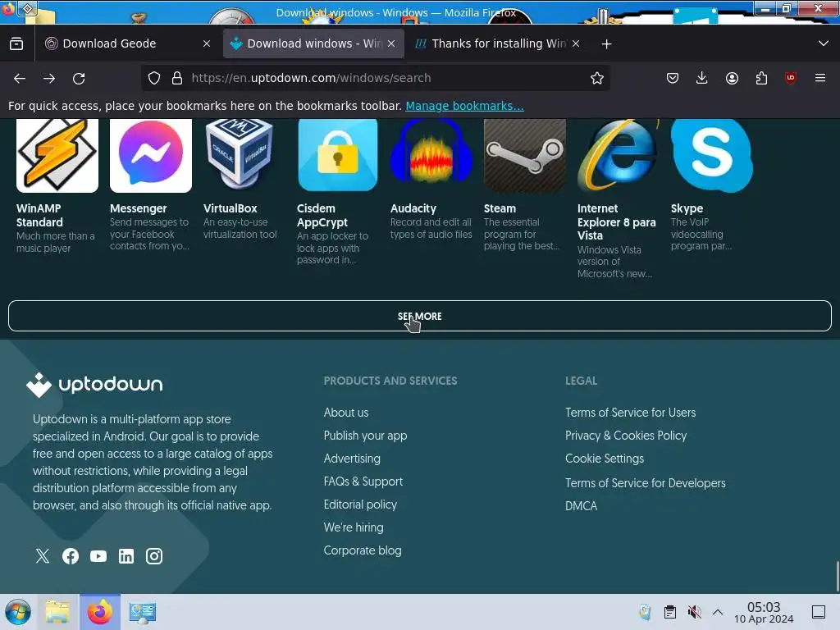The height and width of the screenshot is (630, 840).
Task: Open the Extensions puzzle icon
Action: coord(761,78)
